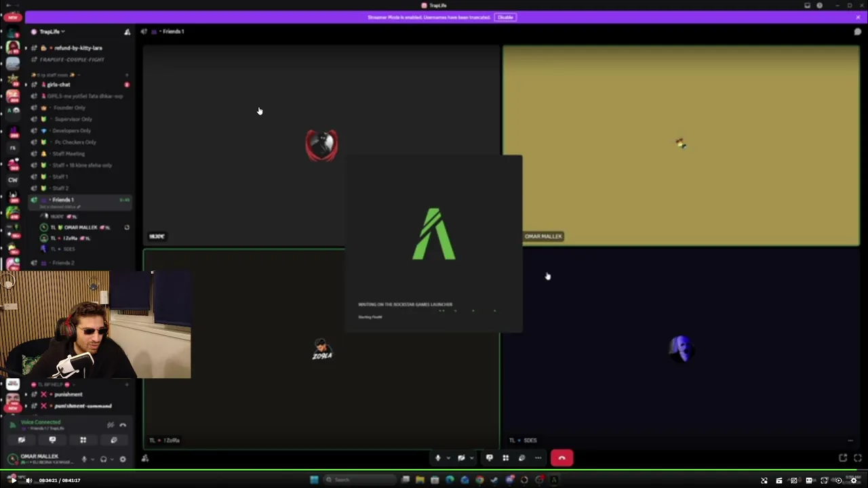The image size is (868, 488).
Task: Deafen with headphone icon in user panel
Action: click(x=104, y=459)
